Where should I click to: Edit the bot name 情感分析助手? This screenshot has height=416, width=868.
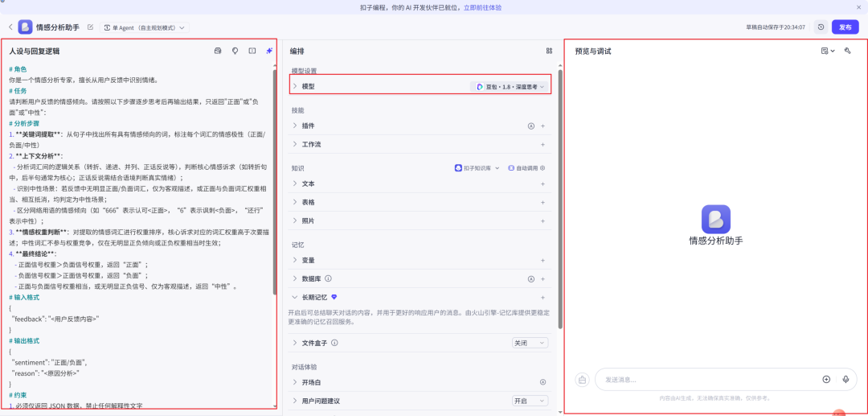[90, 27]
